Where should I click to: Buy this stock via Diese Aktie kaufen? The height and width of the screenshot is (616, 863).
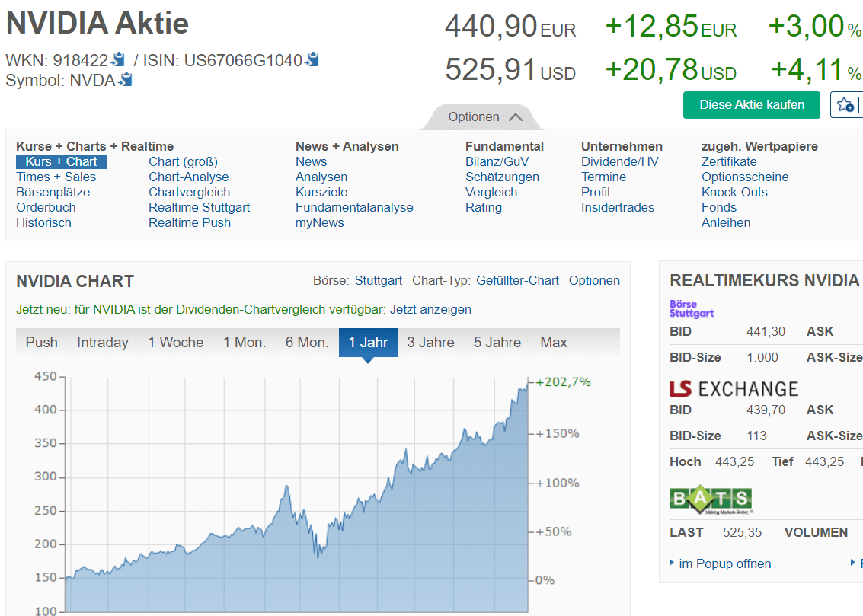(752, 104)
